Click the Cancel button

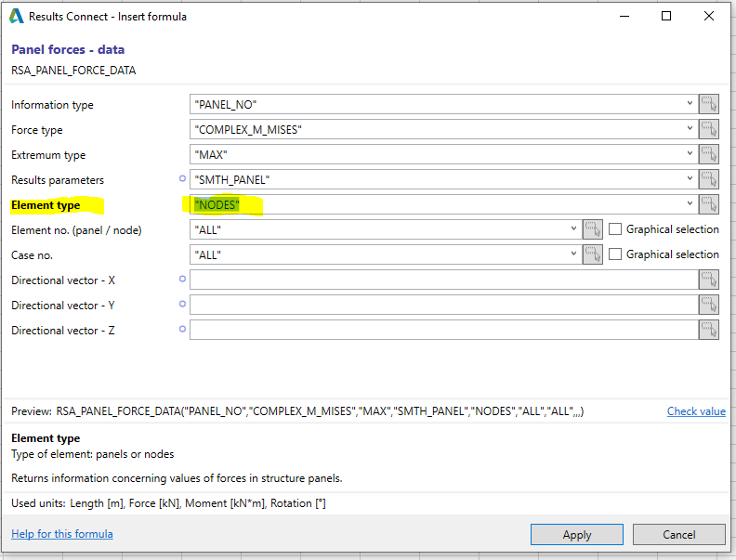click(678, 535)
